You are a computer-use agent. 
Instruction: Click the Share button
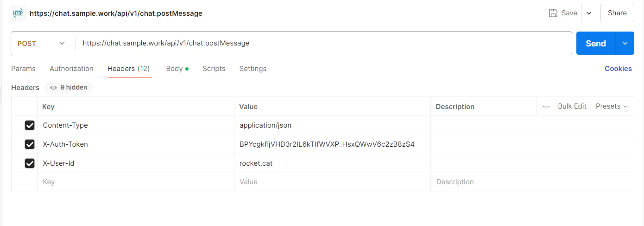pyautogui.click(x=617, y=13)
